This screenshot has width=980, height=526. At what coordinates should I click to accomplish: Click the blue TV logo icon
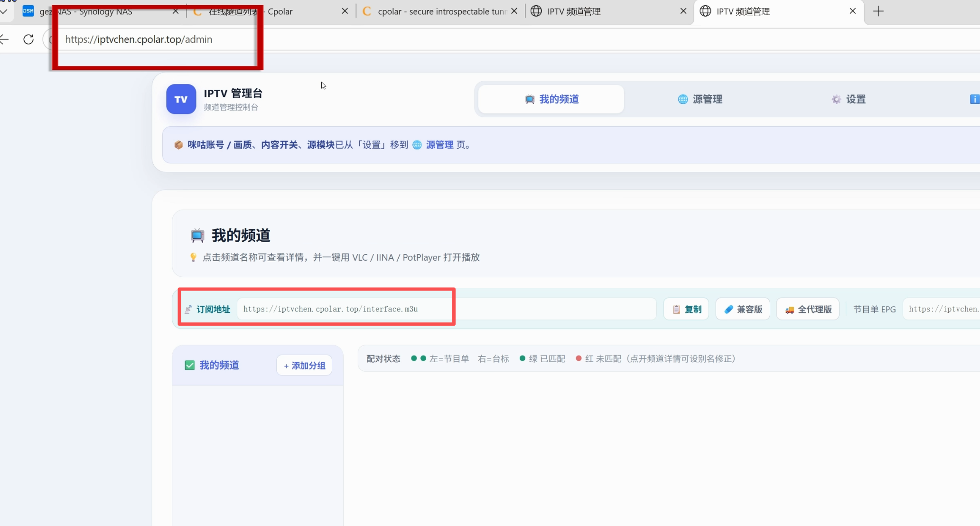tap(181, 99)
